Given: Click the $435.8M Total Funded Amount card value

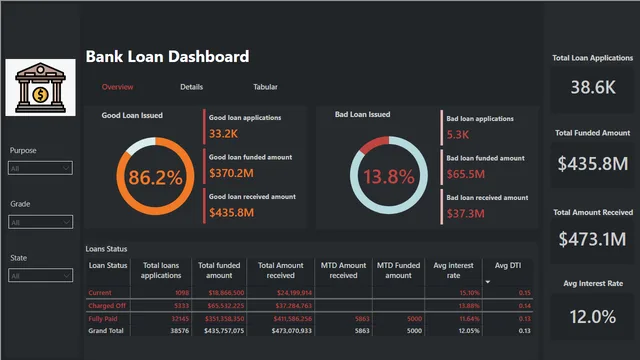Looking at the screenshot, I should [593, 164].
